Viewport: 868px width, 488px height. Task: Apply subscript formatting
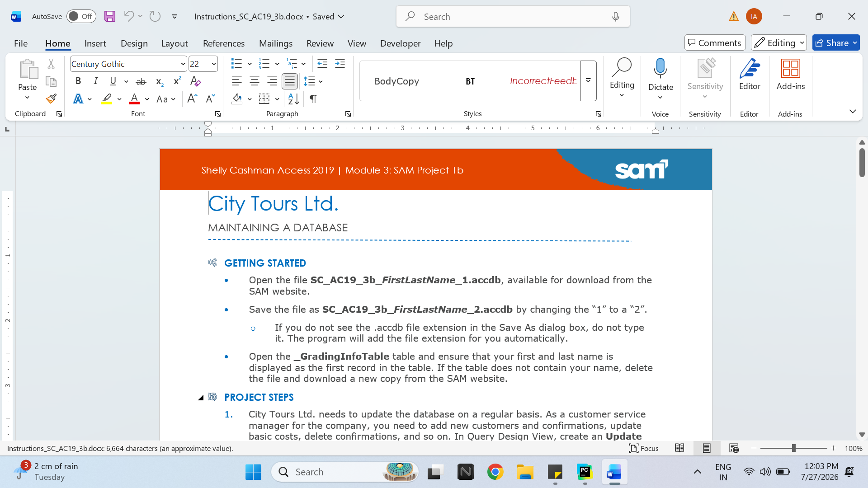tap(160, 81)
